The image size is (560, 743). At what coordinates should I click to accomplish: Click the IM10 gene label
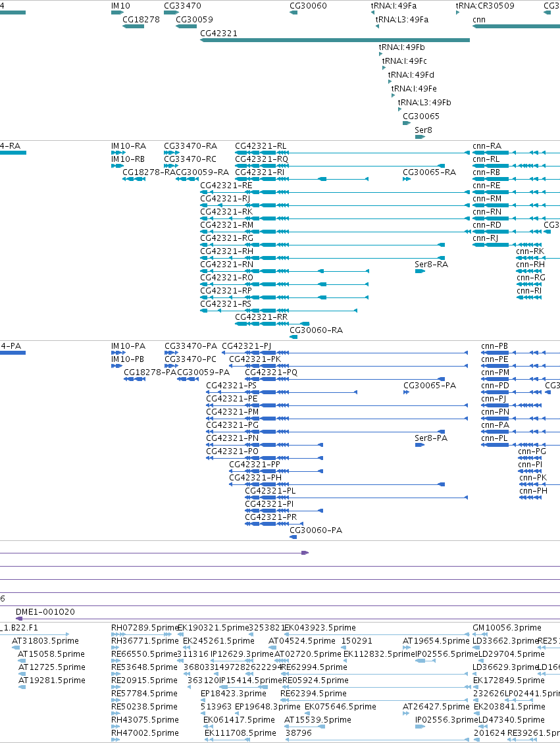point(120,6)
